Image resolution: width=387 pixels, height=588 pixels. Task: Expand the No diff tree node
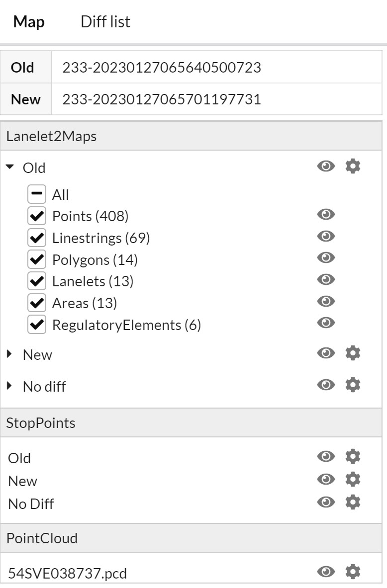click(10, 386)
